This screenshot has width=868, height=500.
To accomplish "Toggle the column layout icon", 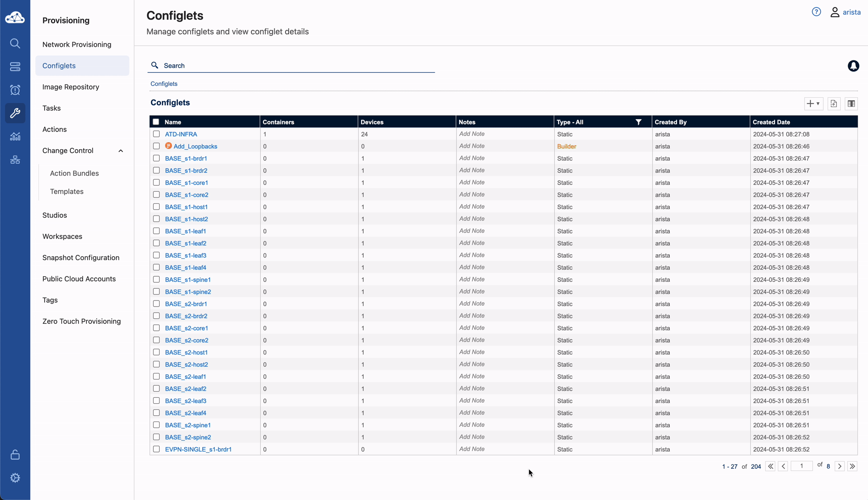I will [851, 104].
